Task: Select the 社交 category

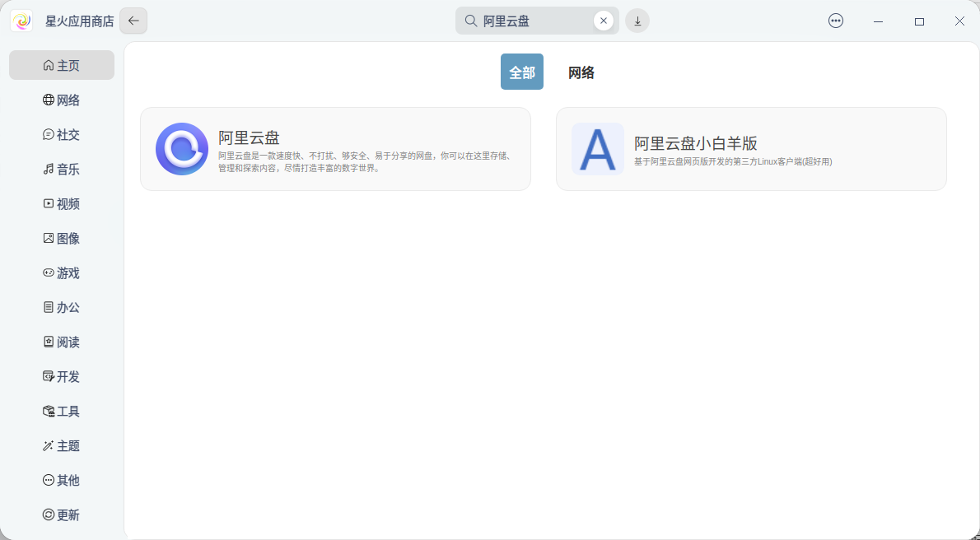Action: point(62,134)
